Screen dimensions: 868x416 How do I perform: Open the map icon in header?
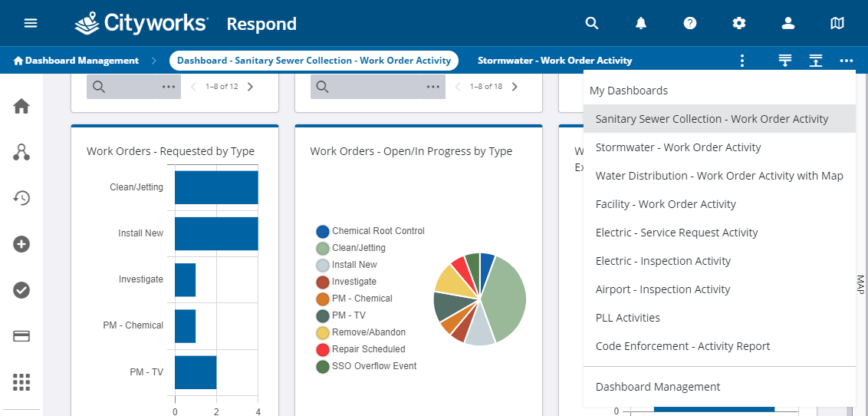pos(837,23)
